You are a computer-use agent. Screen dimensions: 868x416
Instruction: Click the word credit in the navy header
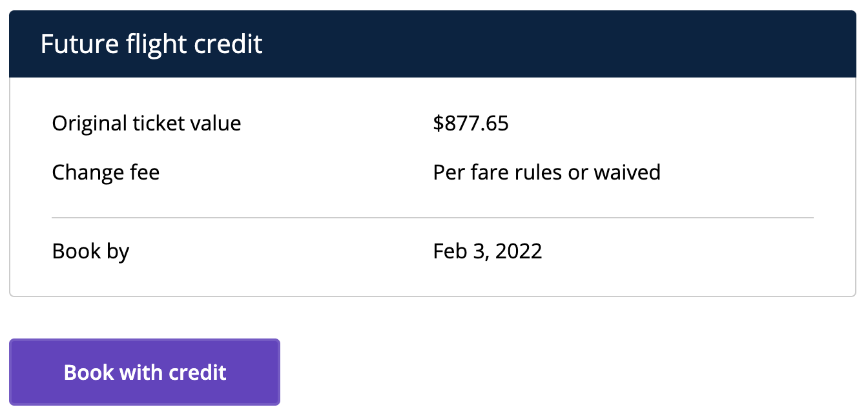tap(230, 45)
